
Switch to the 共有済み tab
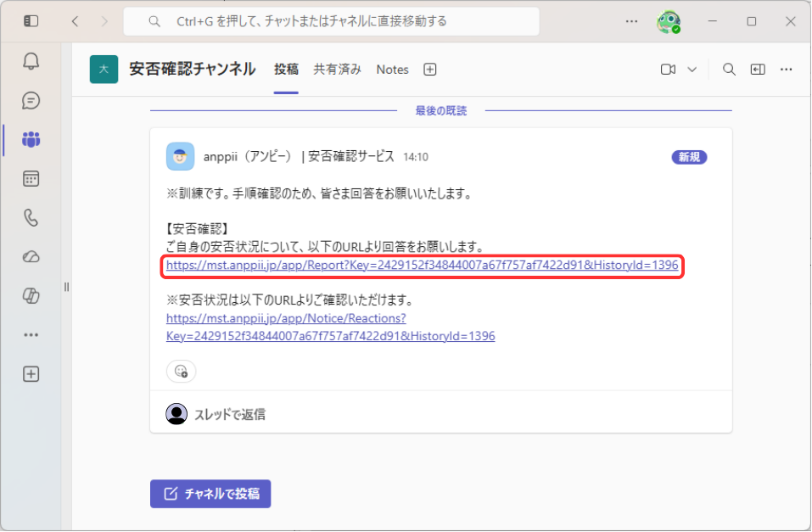pos(337,70)
